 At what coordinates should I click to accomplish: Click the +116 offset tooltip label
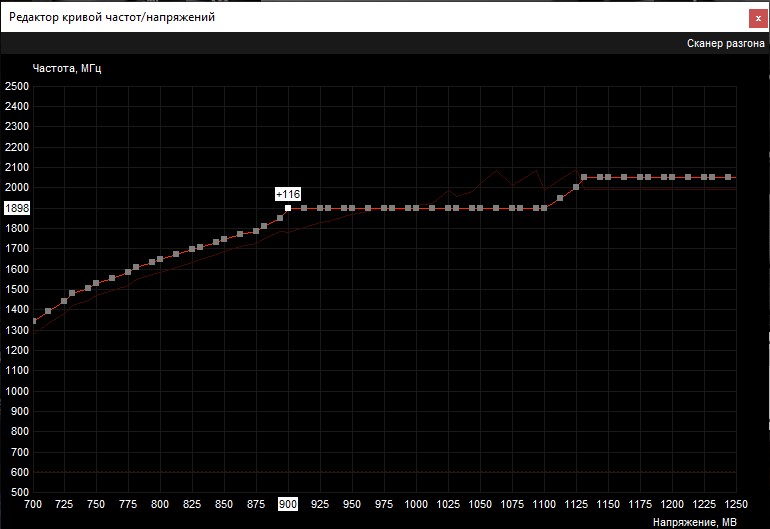tap(288, 195)
